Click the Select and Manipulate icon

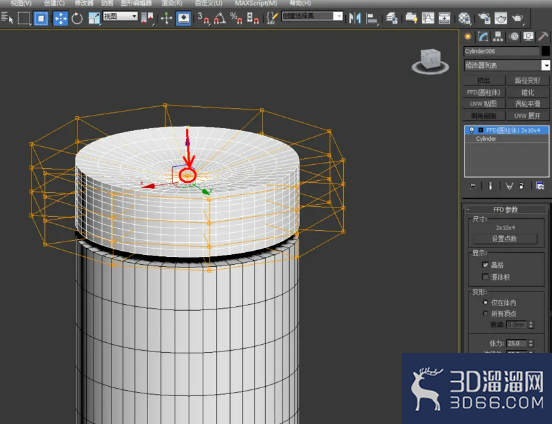pos(166,18)
